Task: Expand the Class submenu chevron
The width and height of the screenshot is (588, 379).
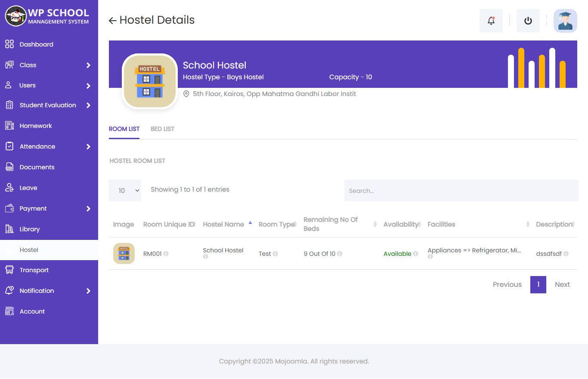Action: point(88,65)
